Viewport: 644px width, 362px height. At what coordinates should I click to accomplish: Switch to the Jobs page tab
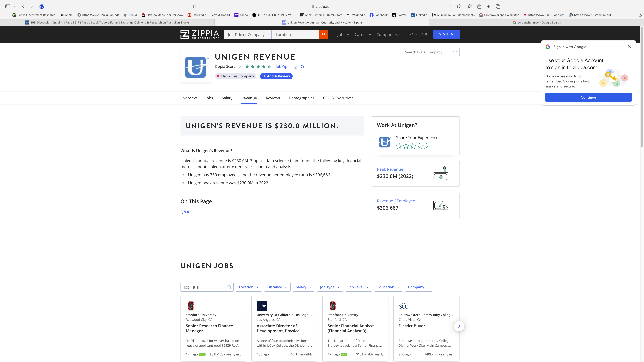pos(209,98)
